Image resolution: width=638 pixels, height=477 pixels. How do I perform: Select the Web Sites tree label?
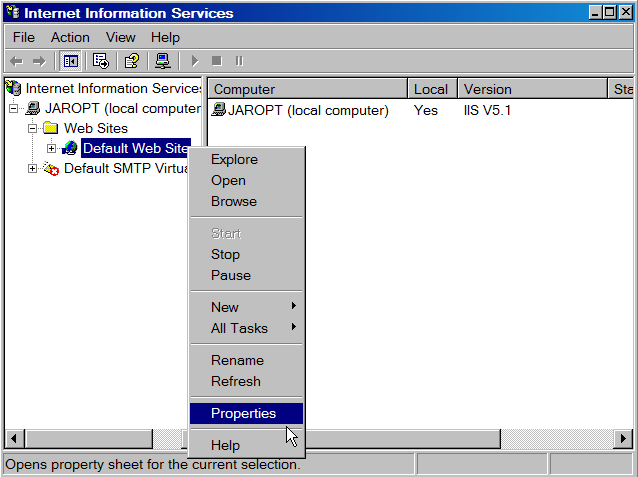tap(96, 128)
